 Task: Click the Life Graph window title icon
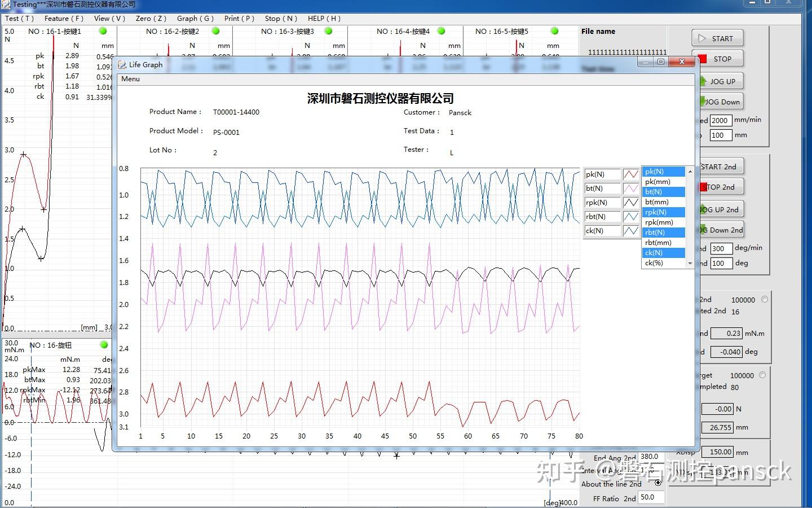pyautogui.click(x=122, y=65)
